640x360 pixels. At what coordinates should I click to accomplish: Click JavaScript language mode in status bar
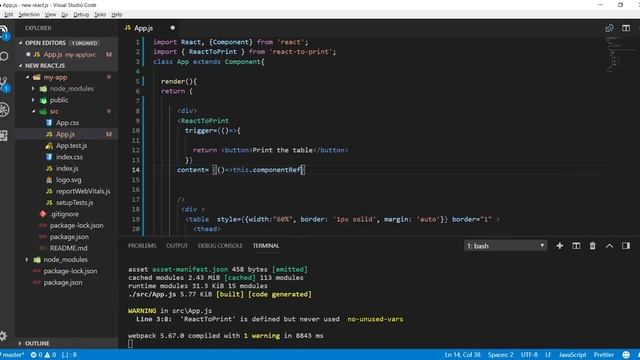(572, 355)
